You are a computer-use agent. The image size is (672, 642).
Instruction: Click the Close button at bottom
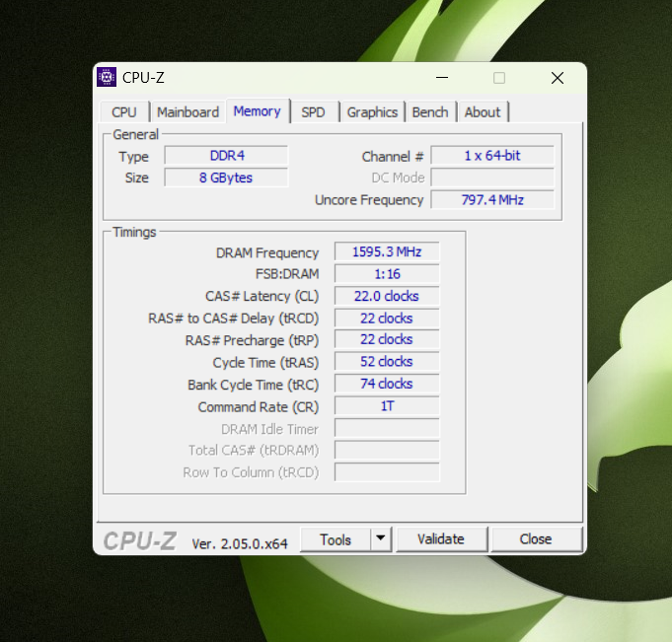(x=536, y=538)
